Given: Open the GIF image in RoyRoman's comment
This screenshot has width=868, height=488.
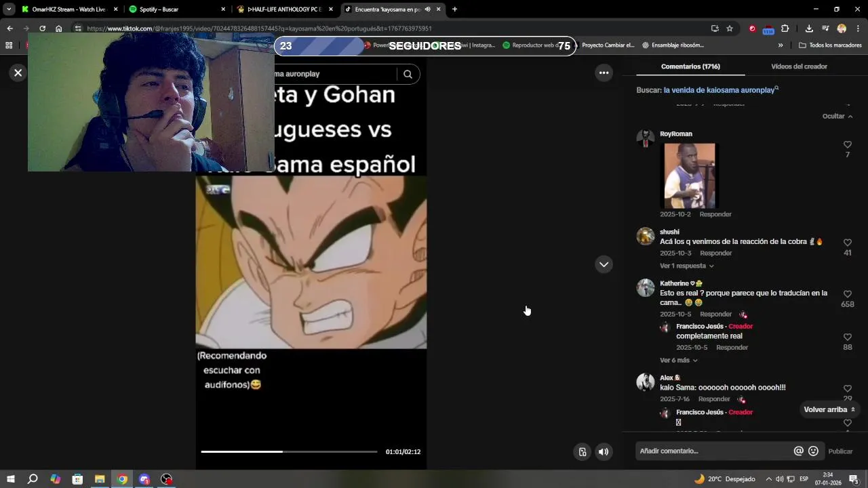Looking at the screenshot, I should pyautogui.click(x=689, y=176).
